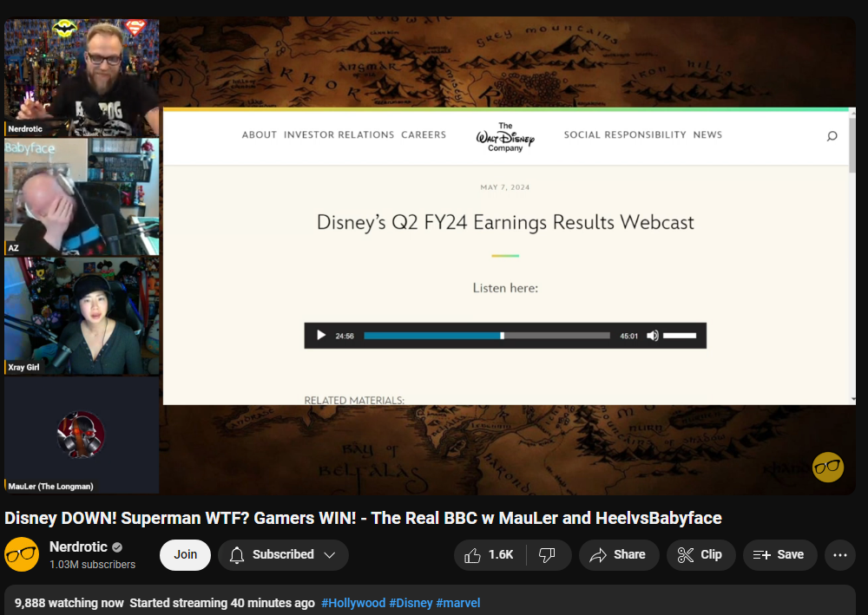Click the RELATED MATERIALS label
868x615 pixels.
pyautogui.click(x=354, y=400)
